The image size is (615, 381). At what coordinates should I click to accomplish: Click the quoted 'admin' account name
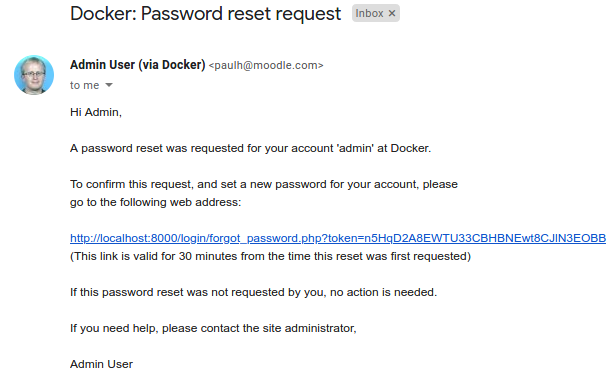355,148
